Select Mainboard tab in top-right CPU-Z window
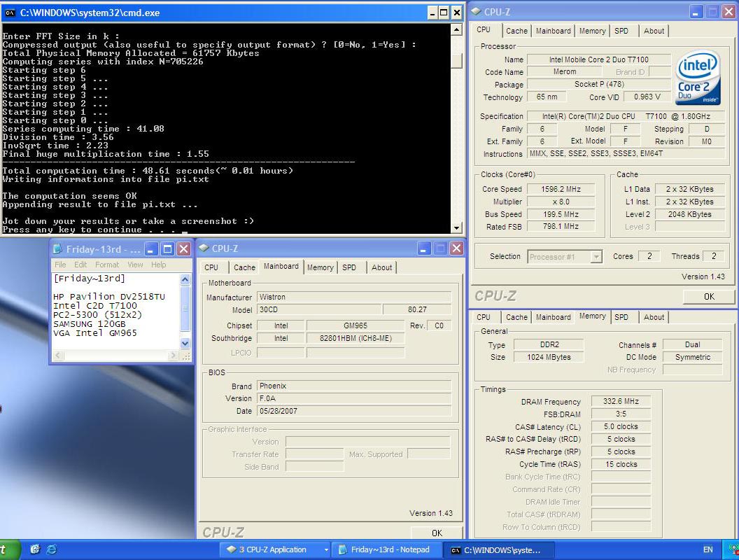Screen dimensions: 739x560 click(554, 31)
